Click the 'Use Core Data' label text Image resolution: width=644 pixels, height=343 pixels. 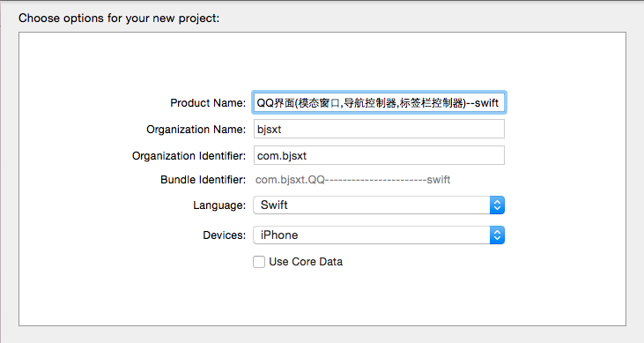306,262
